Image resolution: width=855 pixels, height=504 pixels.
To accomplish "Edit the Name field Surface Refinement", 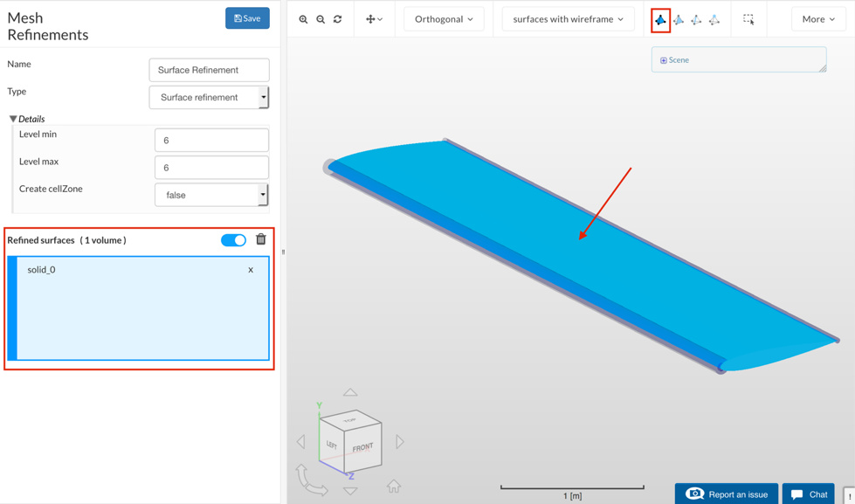I will point(209,70).
